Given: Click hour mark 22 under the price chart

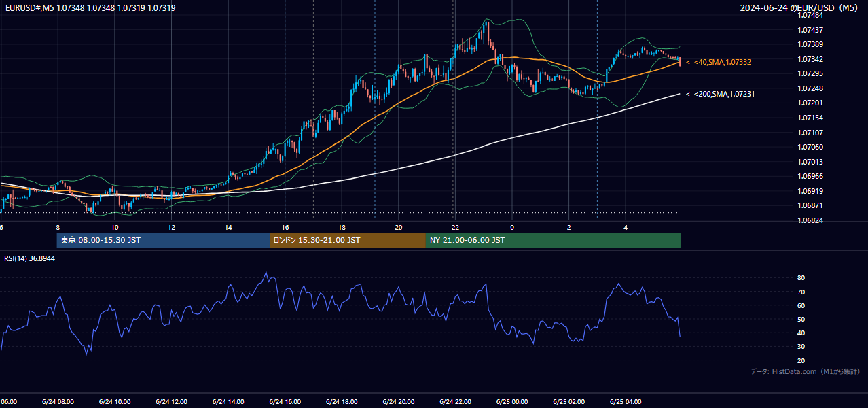Looking at the screenshot, I should (455, 227).
